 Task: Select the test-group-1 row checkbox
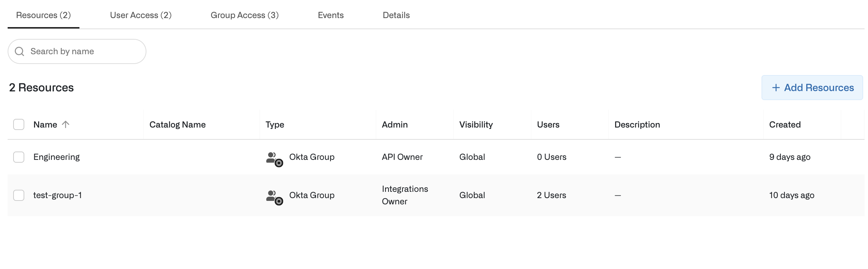19,195
